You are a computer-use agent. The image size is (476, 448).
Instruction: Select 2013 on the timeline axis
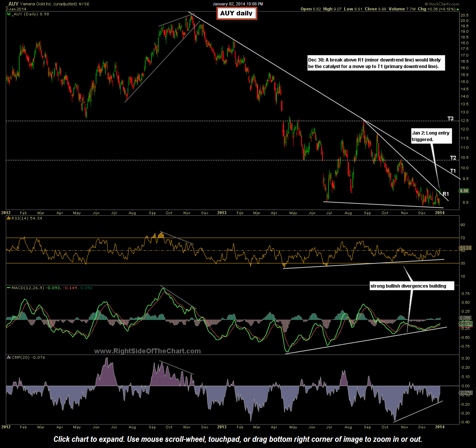pos(222,213)
